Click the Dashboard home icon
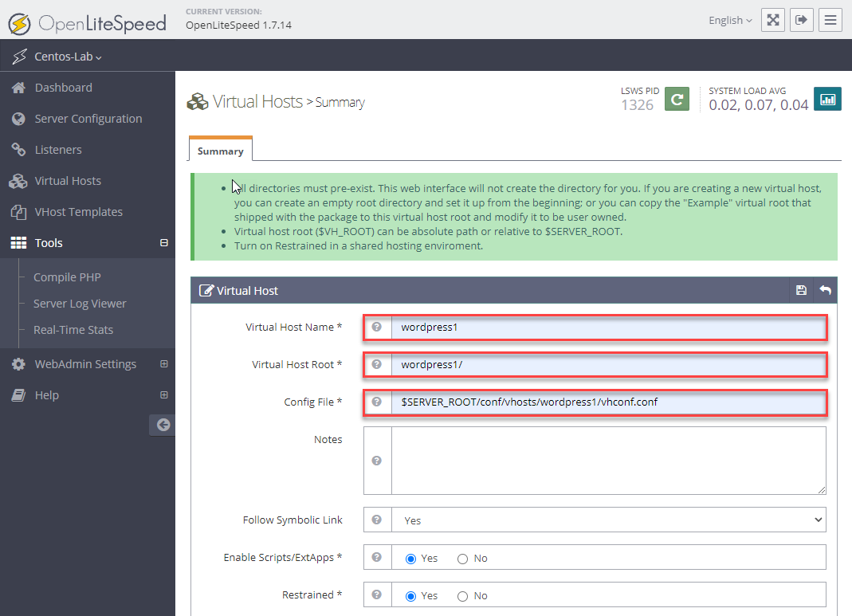The height and width of the screenshot is (616, 852). pyautogui.click(x=18, y=88)
